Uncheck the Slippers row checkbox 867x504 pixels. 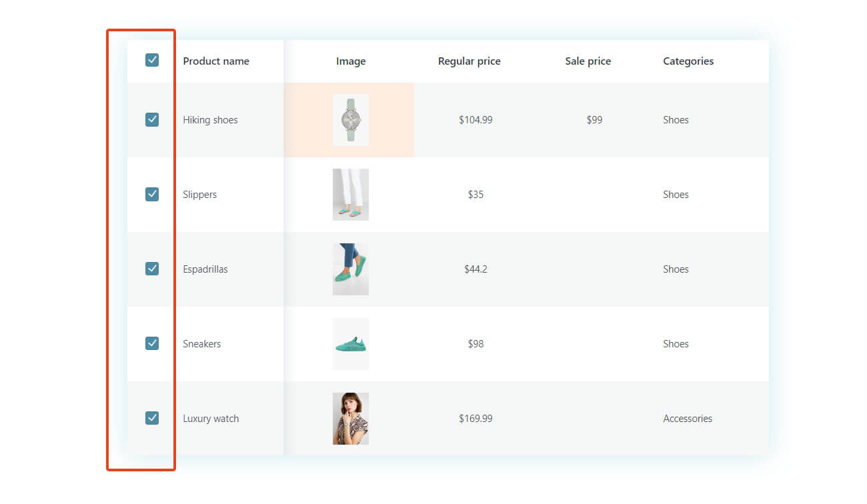[152, 195]
